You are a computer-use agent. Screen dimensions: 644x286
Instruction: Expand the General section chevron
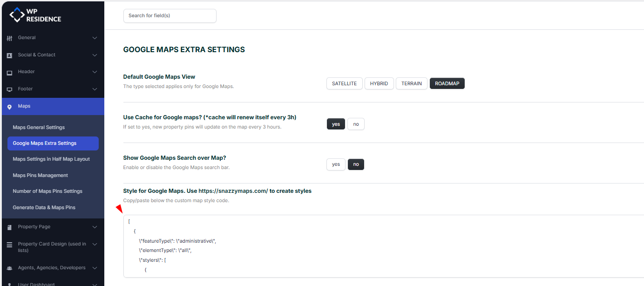tap(95, 38)
